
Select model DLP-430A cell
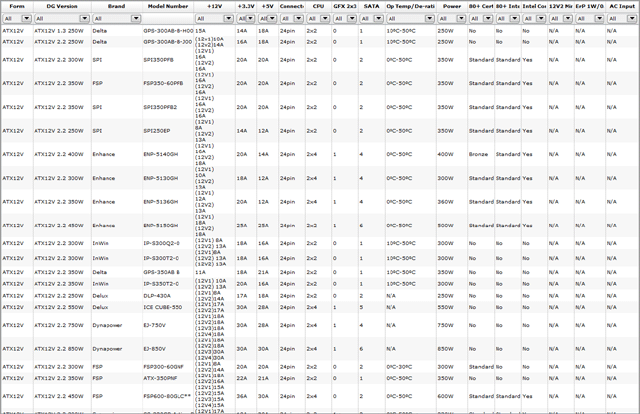(x=157, y=296)
